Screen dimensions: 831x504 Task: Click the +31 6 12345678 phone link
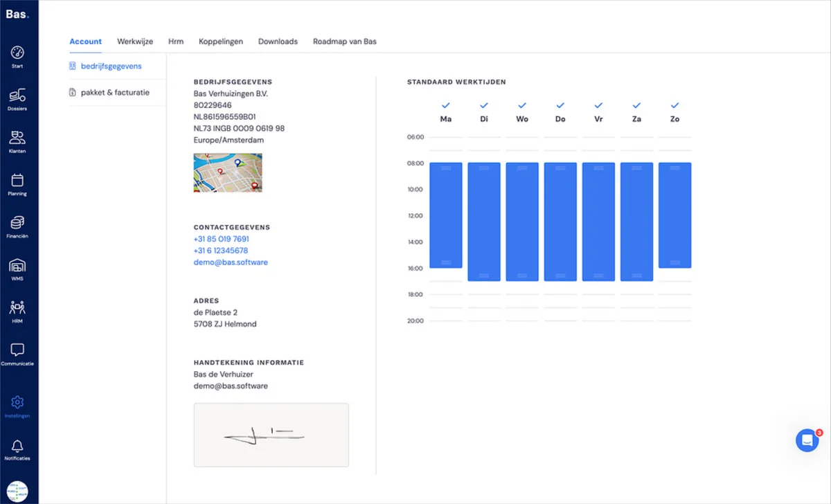221,251
